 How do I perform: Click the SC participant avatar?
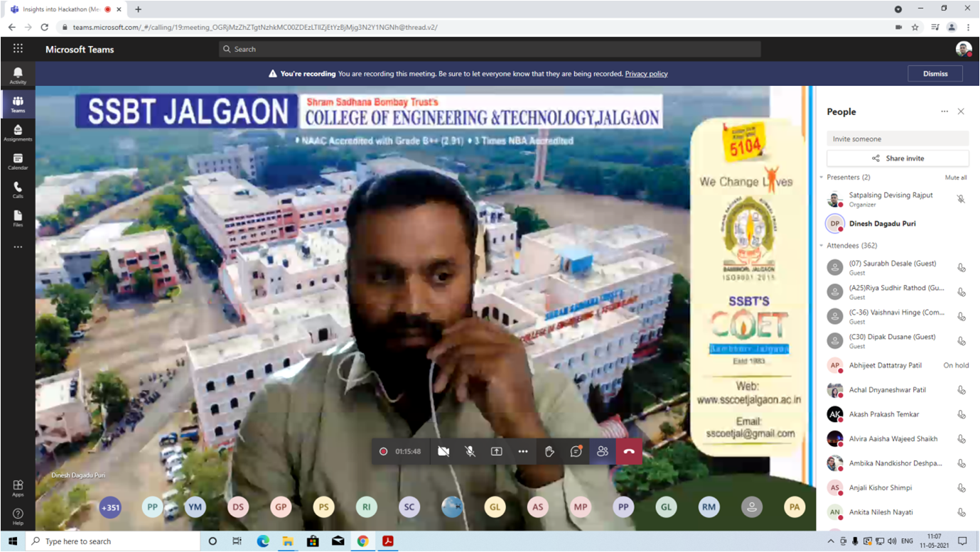pos(409,507)
